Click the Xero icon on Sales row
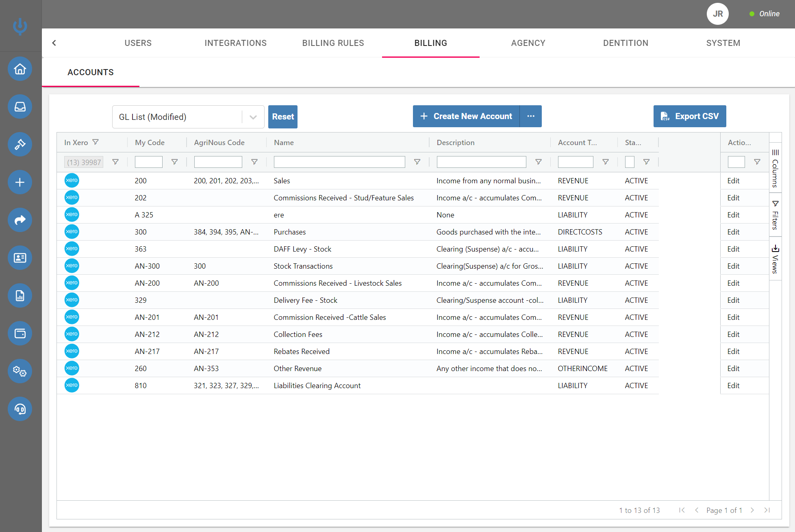 (71, 180)
